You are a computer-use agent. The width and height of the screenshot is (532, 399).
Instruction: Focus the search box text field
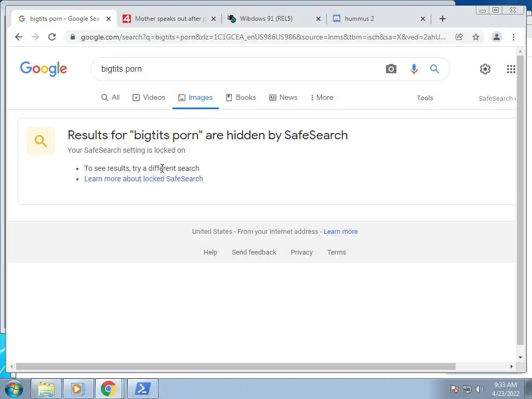click(x=237, y=69)
